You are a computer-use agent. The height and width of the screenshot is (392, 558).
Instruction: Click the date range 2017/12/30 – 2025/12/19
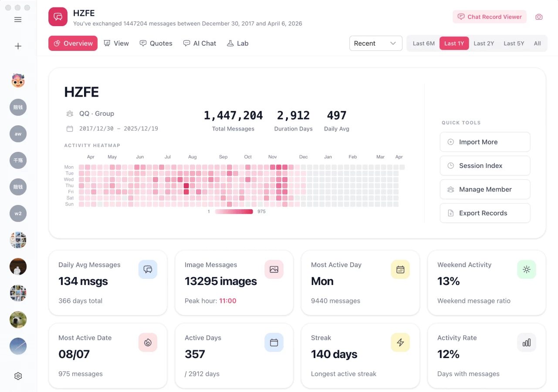[x=118, y=129]
